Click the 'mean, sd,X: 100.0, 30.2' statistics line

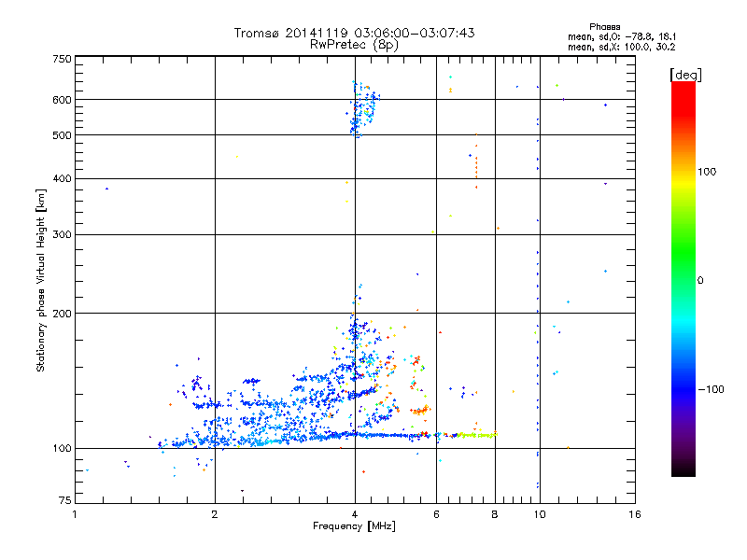(622, 46)
